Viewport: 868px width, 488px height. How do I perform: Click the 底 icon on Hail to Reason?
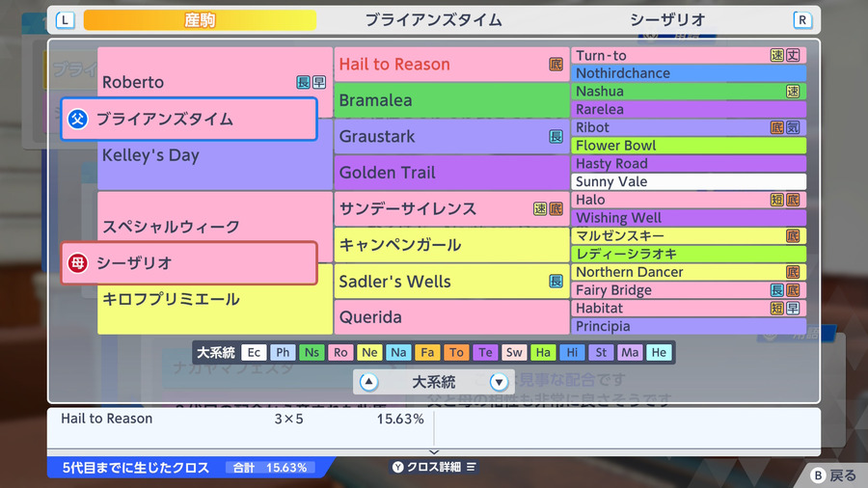pyautogui.click(x=556, y=65)
